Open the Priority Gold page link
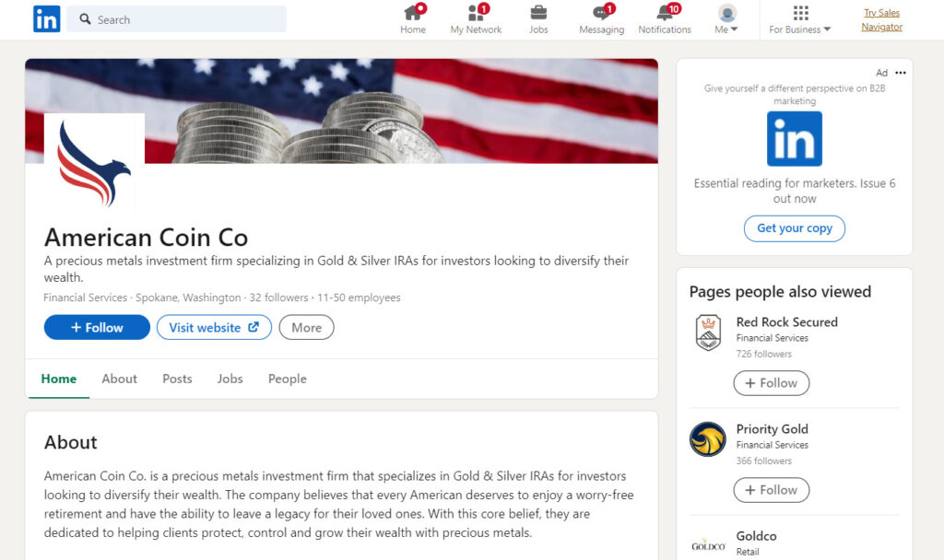 point(772,429)
